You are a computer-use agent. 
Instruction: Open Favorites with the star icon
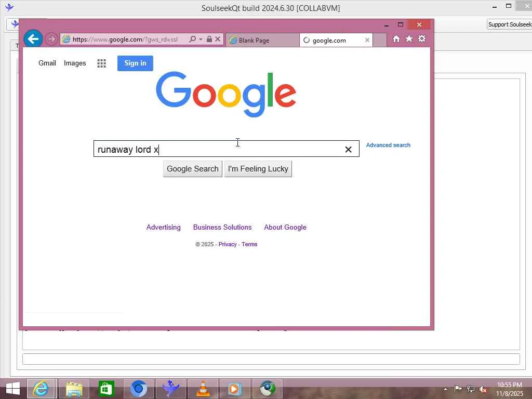tap(409, 38)
